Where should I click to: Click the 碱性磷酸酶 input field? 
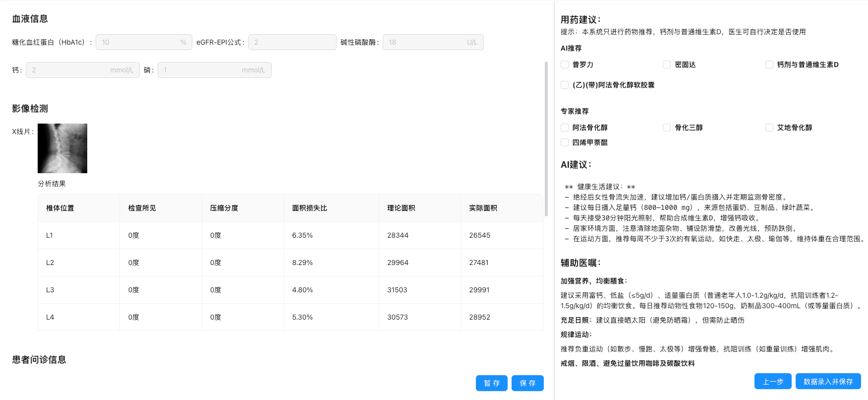click(433, 42)
